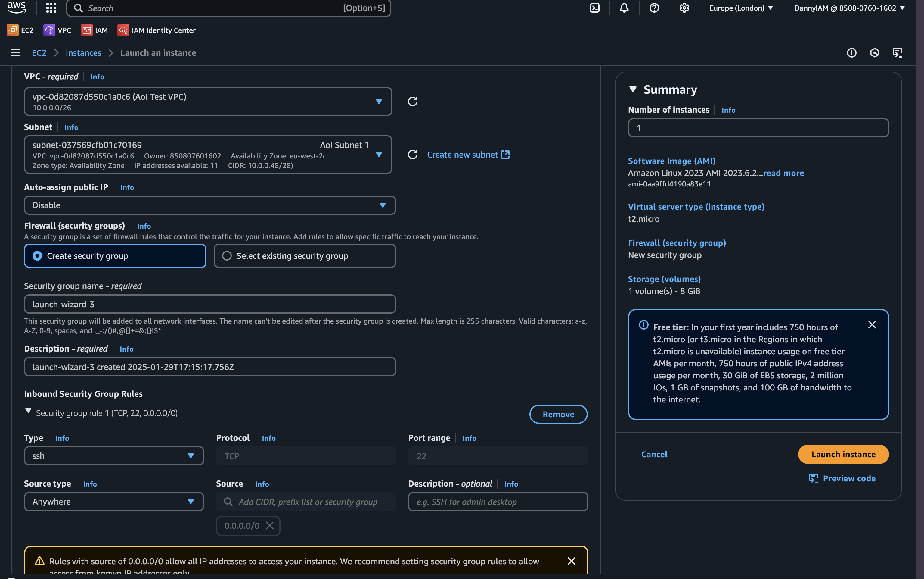Dismiss the Free tier info box
The height and width of the screenshot is (579, 924).
coord(872,325)
